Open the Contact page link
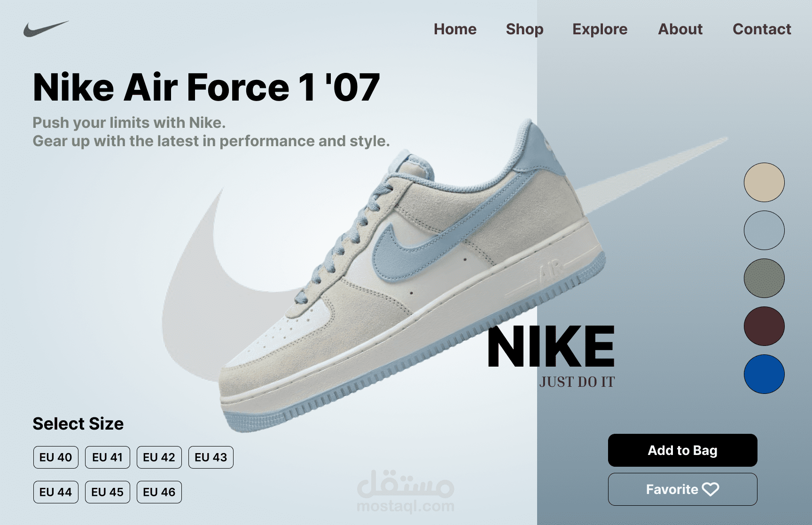 (762, 29)
